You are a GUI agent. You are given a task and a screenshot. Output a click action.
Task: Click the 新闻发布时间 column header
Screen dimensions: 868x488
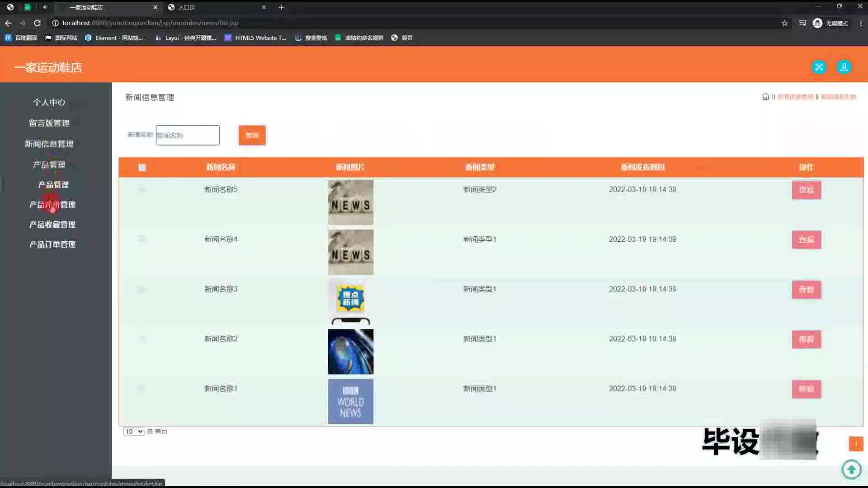[643, 168]
